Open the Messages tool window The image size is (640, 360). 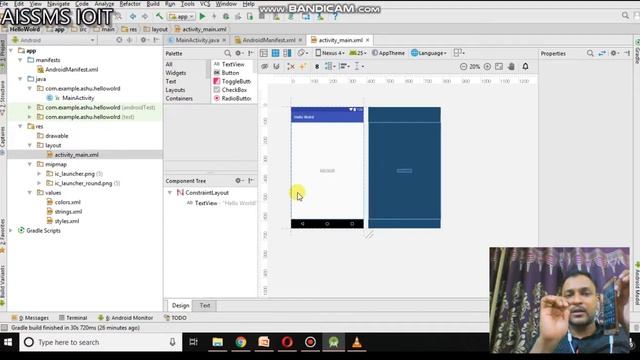[x=30, y=318]
